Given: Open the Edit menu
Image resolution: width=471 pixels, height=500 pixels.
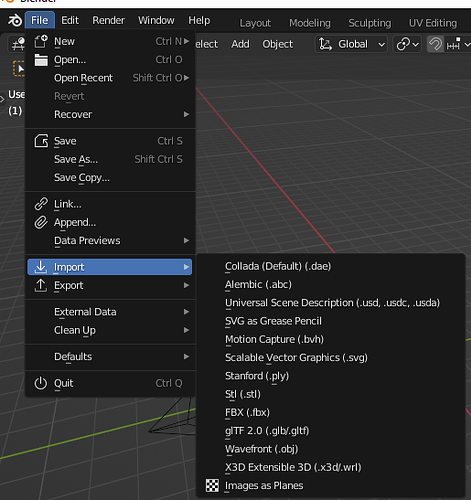Looking at the screenshot, I should click(x=70, y=21).
